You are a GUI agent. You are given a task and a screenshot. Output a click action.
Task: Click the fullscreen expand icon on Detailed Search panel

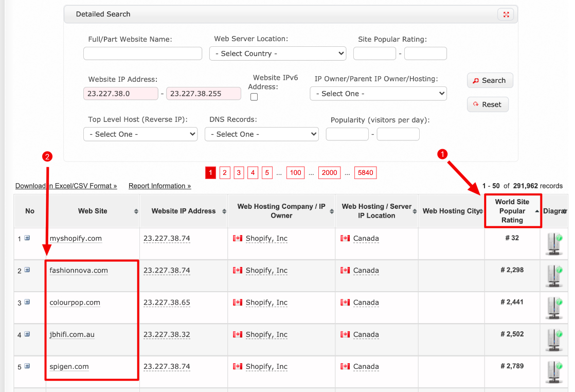pos(506,14)
